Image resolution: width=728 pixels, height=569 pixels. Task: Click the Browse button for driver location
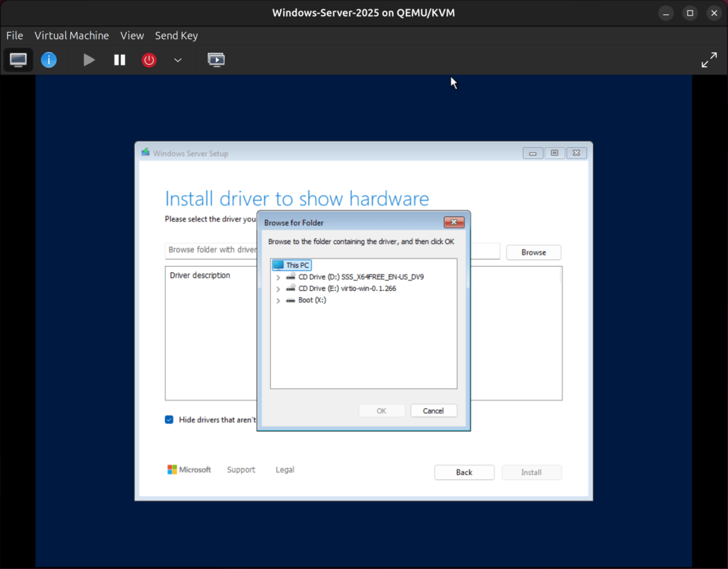[x=533, y=252]
